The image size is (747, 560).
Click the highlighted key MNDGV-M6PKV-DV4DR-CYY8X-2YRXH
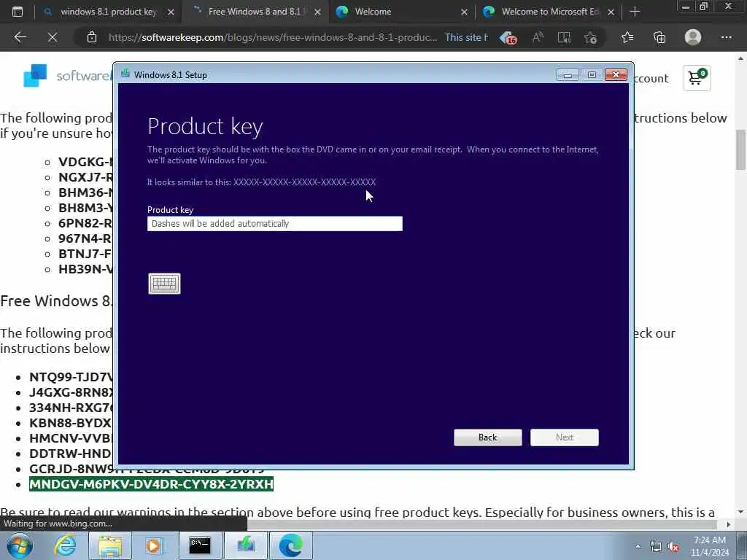click(x=152, y=484)
